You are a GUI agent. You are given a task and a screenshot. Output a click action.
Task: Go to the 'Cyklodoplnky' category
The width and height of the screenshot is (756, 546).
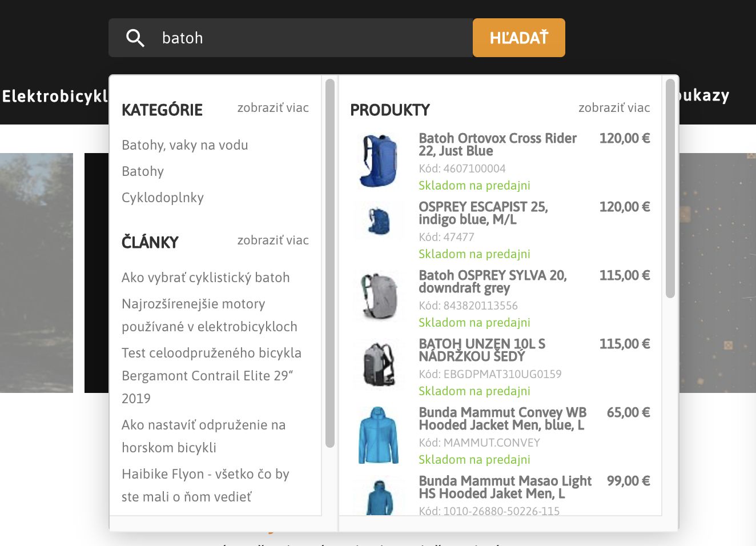[x=163, y=198]
